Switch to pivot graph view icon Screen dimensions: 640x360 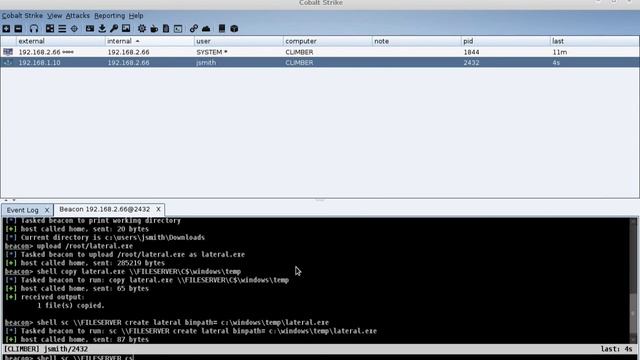[50, 29]
